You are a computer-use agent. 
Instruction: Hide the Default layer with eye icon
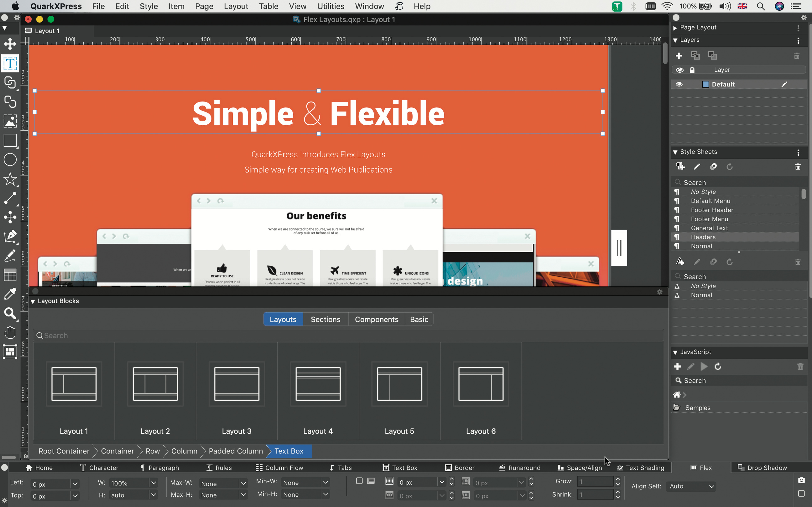click(679, 84)
